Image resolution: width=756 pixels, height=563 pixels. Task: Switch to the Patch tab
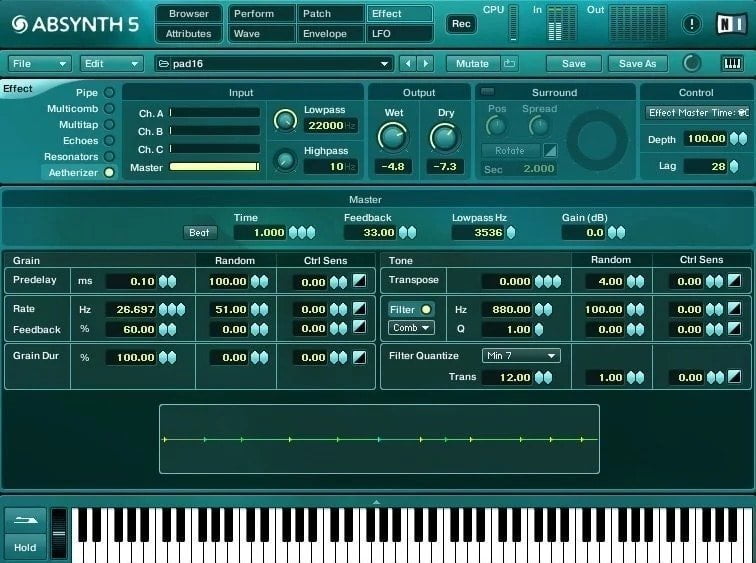point(331,13)
